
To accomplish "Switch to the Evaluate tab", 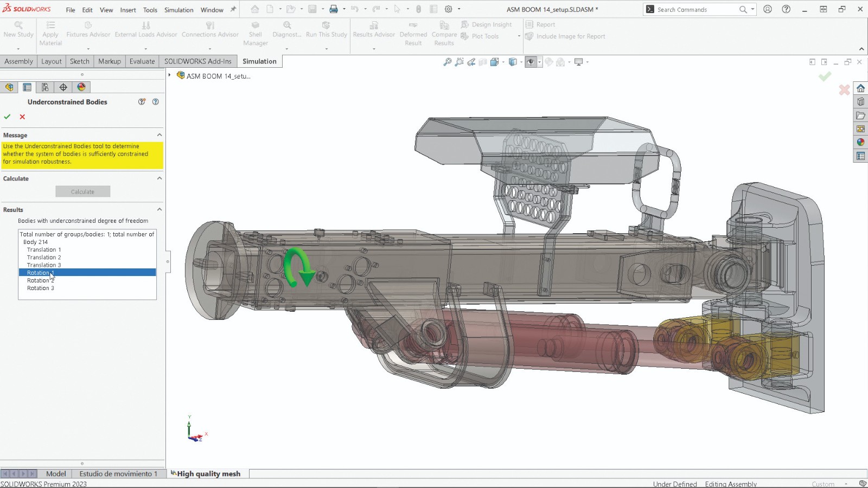I will (x=142, y=61).
